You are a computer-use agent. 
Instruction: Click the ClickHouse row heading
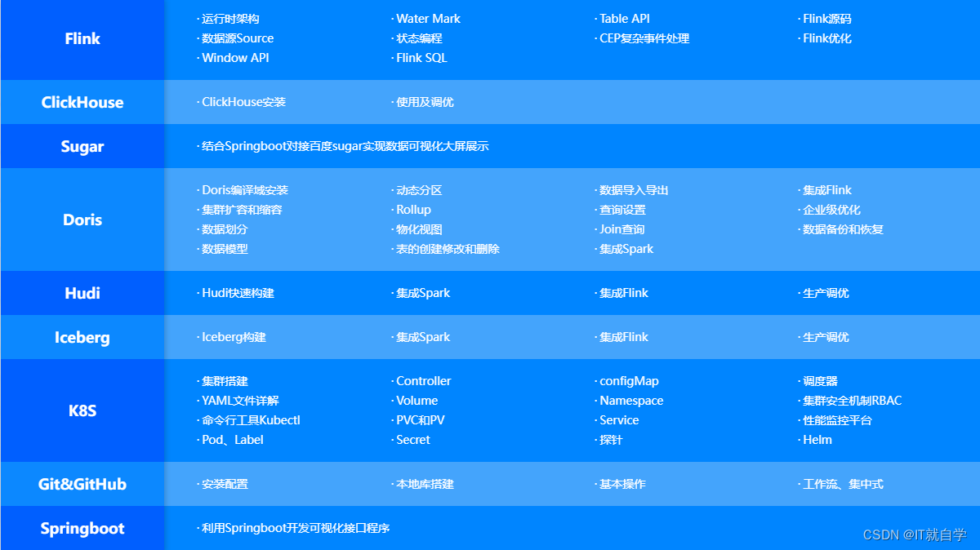82,102
